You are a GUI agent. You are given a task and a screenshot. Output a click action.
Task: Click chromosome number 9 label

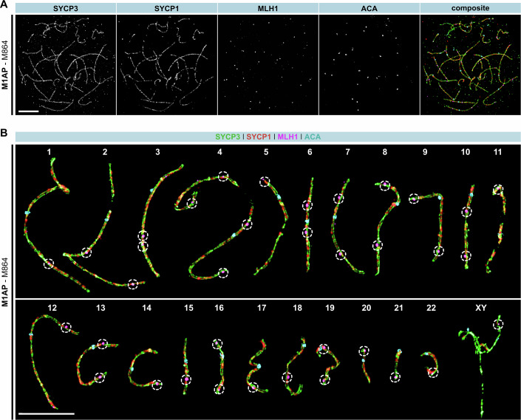click(425, 152)
